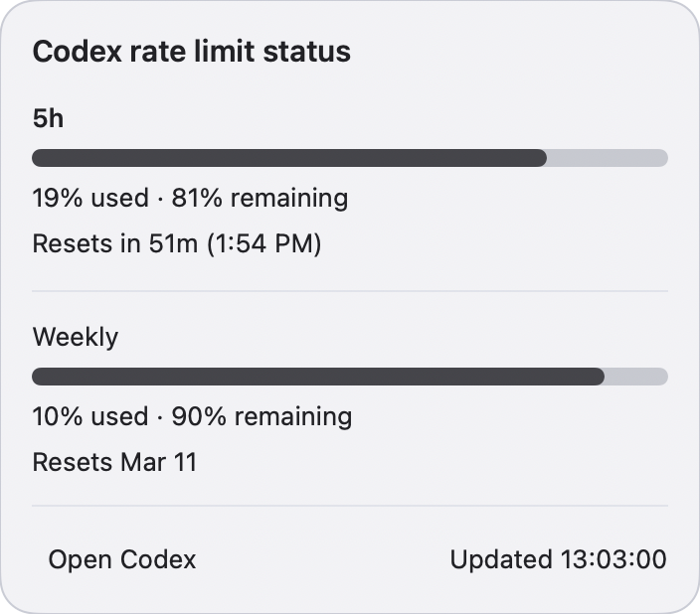The width and height of the screenshot is (700, 614).
Task: Click the word Updated in the footer
Action: point(499,559)
